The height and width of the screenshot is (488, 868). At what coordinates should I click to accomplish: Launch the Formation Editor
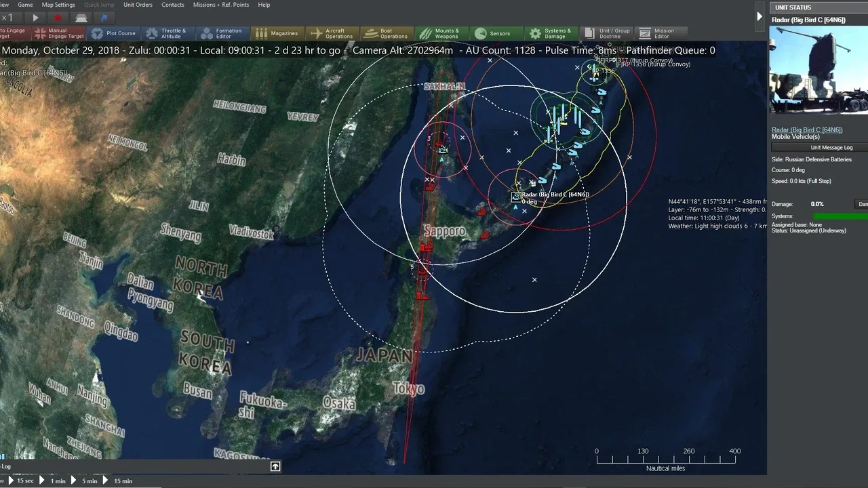pos(222,33)
